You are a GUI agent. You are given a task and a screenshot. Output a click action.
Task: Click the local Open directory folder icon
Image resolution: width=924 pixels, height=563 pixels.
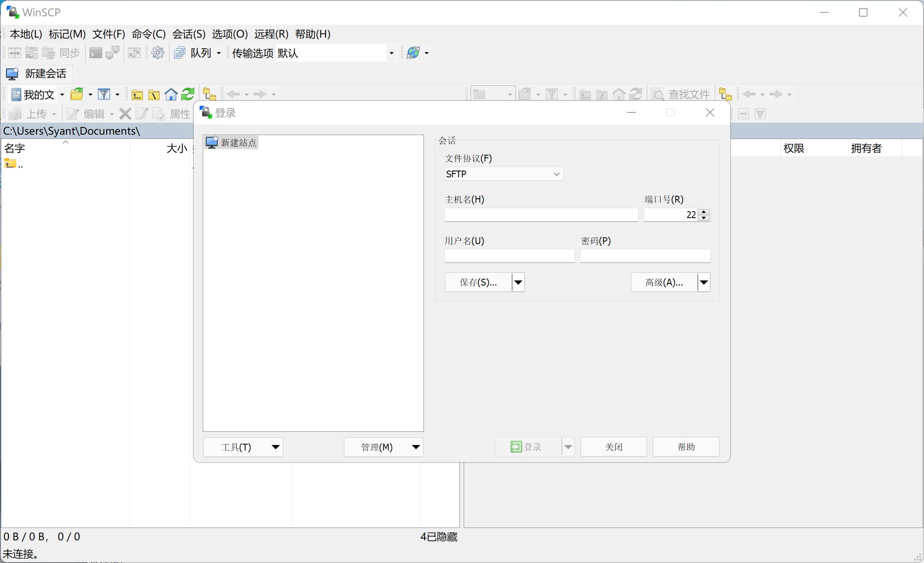point(77,94)
